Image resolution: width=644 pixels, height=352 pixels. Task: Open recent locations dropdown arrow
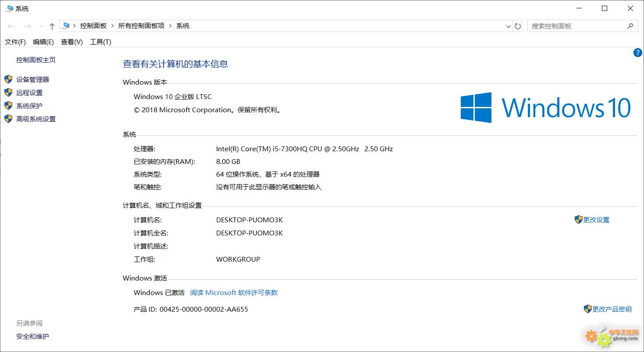click(41, 26)
